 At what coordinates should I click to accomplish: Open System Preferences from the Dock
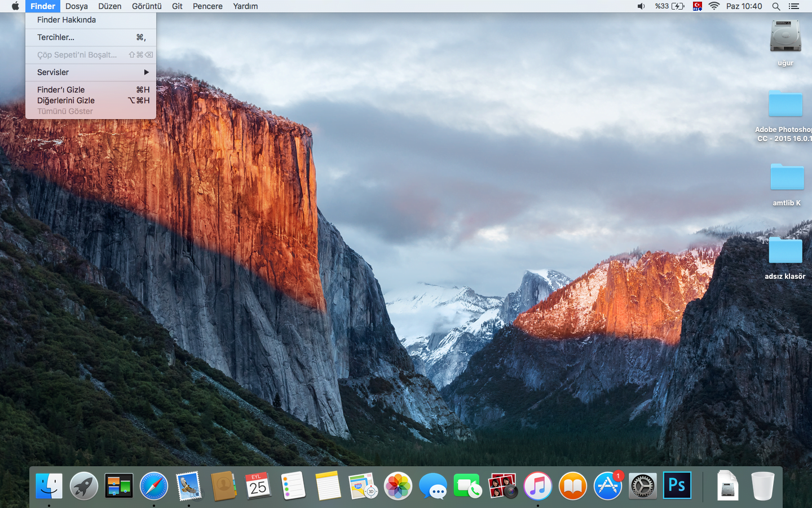(x=642, y=485)
